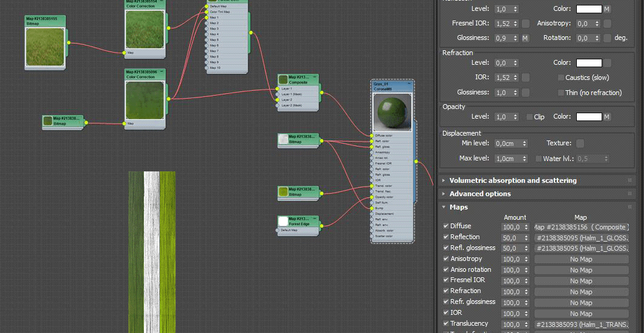Screen dimensions: 644x333
Task: Click the Composite node thumbnail icon
Action: [x=283, y=79]
